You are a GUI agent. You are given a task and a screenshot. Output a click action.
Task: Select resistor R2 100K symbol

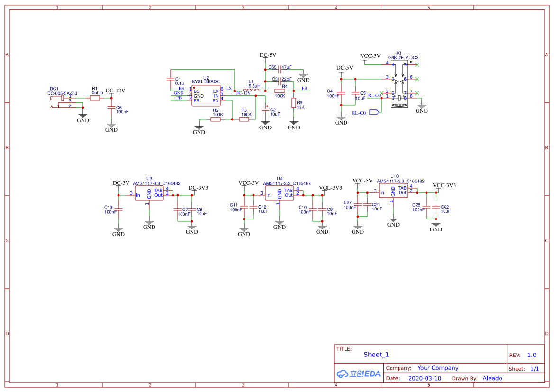pyautogui.click(x=216, y=119)
